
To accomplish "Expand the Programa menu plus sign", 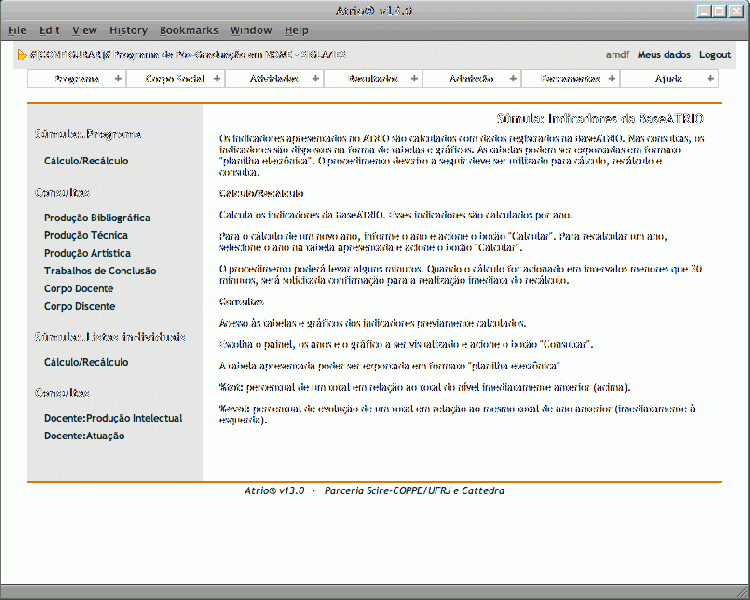I will pos(118,79).
